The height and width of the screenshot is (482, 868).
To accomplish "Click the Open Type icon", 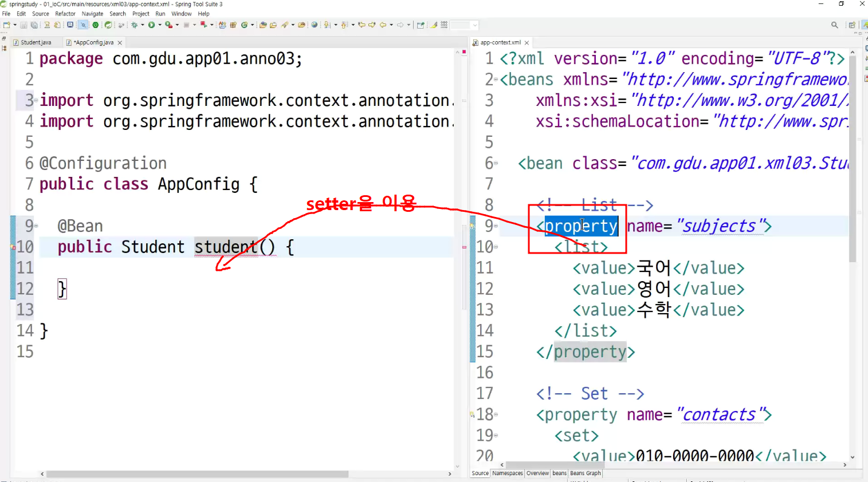I will tap(263, 25).
